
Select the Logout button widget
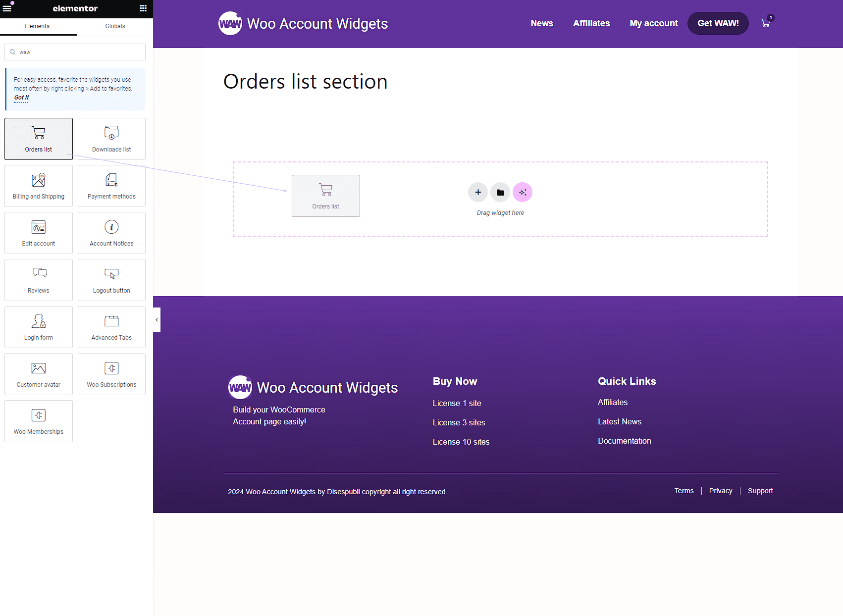pyautogui.click(x=111, y=280)
